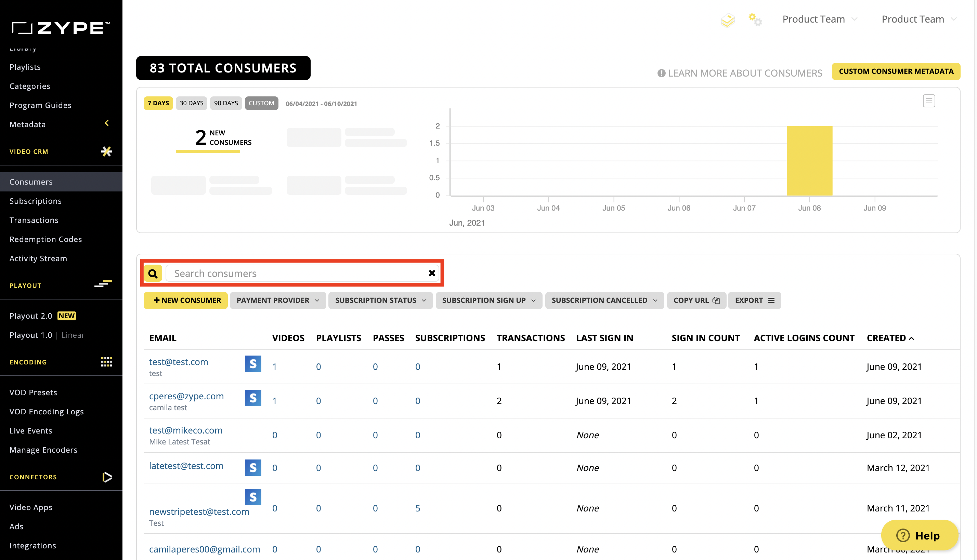977x560 pixels.
Task: Open Live Events in sidebar
Action: pyautogui.click(x=31, y=431)
